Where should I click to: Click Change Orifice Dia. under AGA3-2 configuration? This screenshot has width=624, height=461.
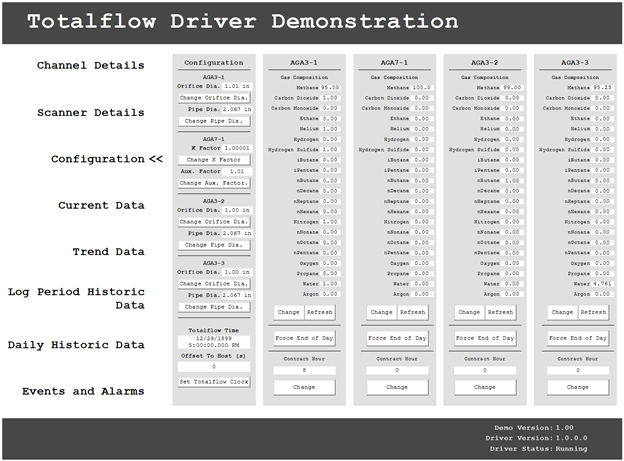(214, 222)
